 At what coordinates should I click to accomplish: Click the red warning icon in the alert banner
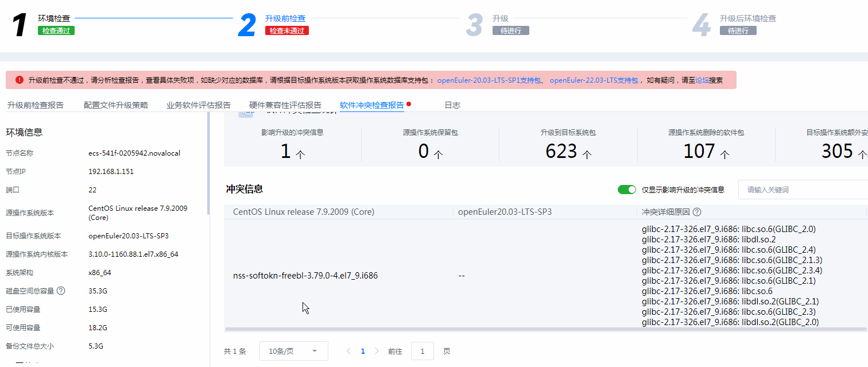[20, 80]
